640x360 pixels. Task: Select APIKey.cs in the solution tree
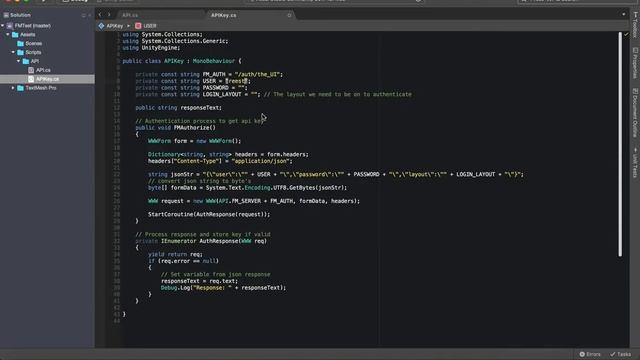[x=47, y=79]
